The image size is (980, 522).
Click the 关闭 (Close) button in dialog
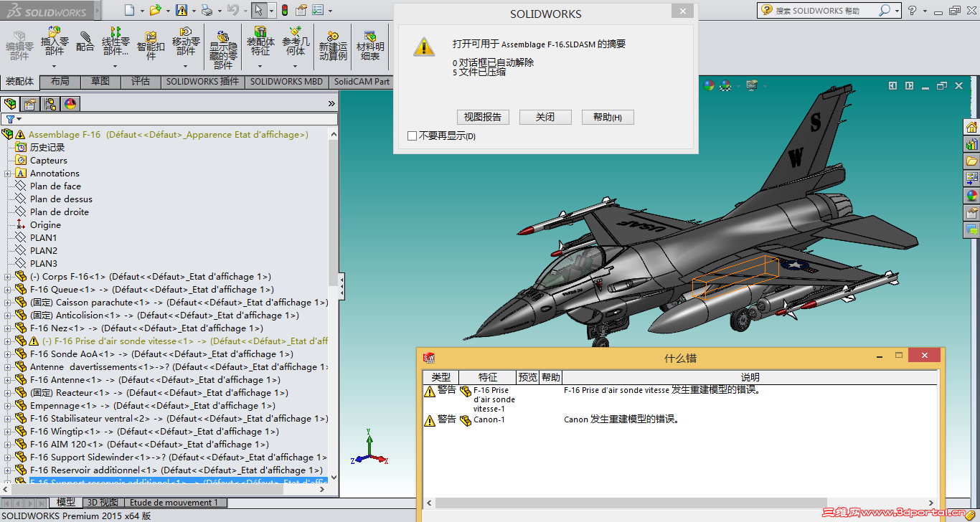click(x=545, y=117)
